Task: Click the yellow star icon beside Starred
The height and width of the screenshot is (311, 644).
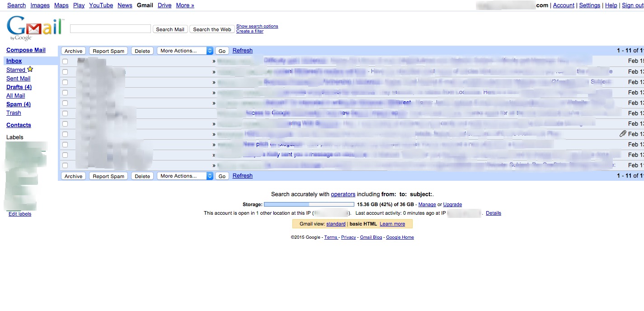Action: point(30,69)
